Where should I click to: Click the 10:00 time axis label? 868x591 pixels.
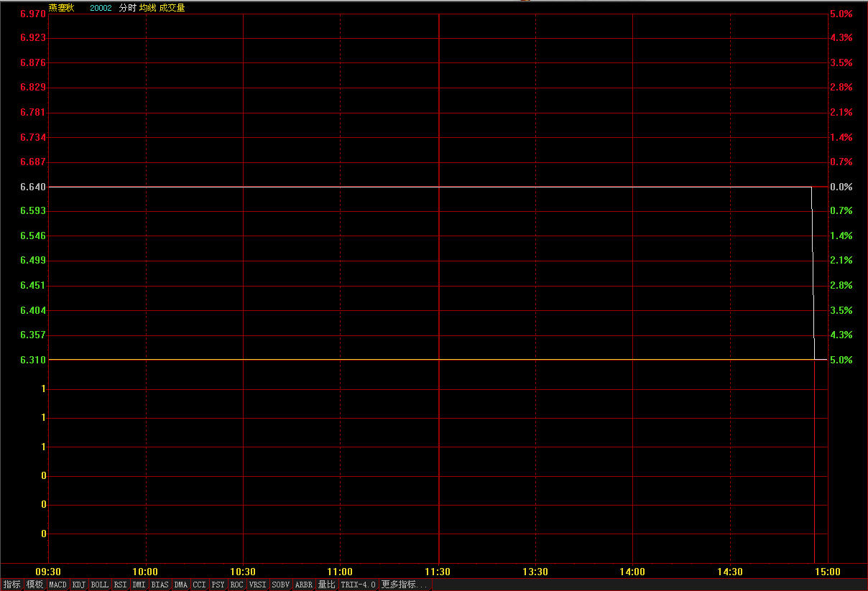[x=146, y=572]
